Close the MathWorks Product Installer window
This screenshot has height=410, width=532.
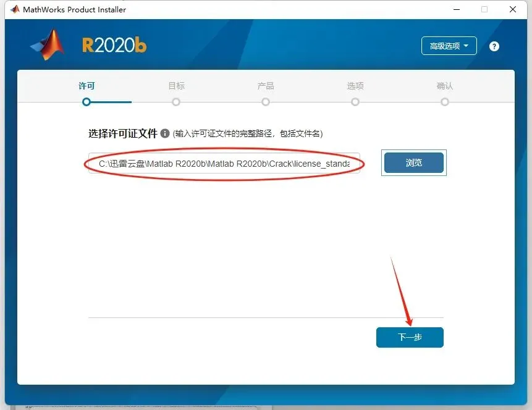point(513,9)
